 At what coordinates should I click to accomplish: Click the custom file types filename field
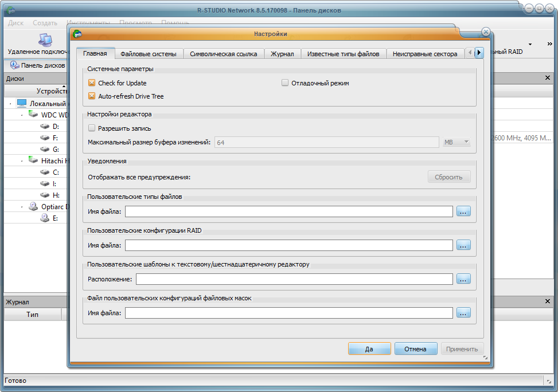(288, 211)
